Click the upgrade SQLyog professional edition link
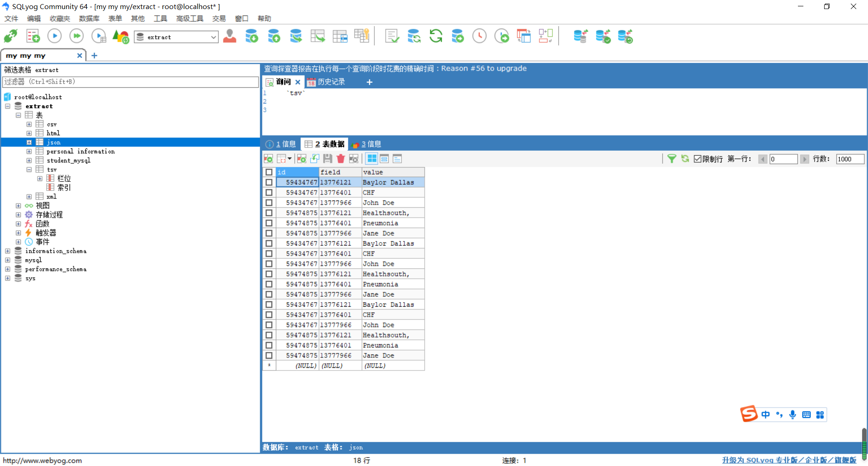 click(x=789, y=460)
